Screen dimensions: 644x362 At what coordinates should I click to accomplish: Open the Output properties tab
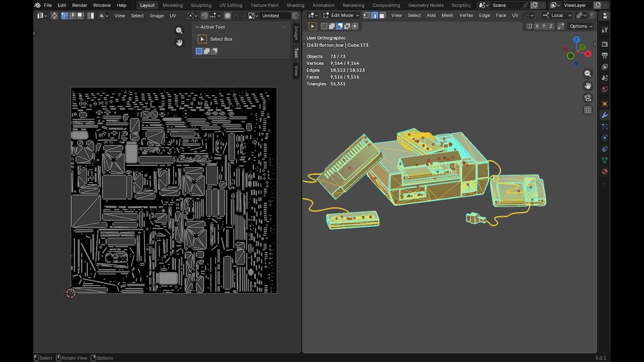click(x=605, y=56)
